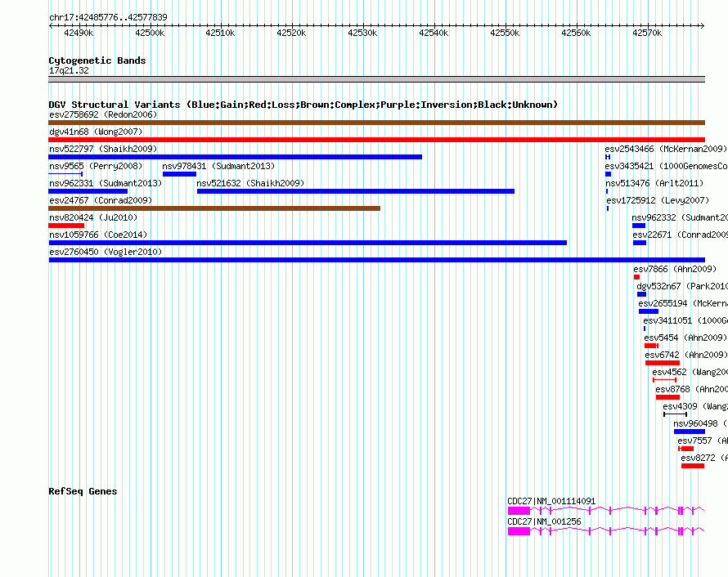The image size is (728, 577).
Task: Open variant esv22671 (Conrad2009) label
Action: click(681, 235)
